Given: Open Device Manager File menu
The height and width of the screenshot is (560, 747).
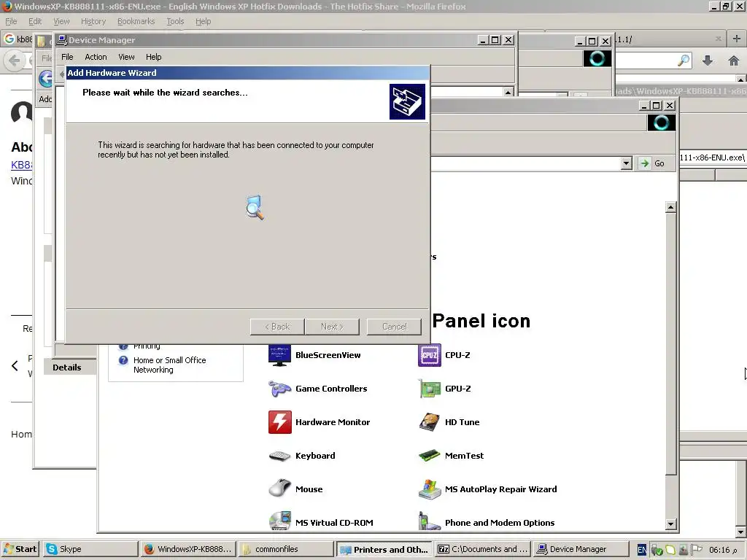Looking at the screenshot, I should click(x=67, y=57).
